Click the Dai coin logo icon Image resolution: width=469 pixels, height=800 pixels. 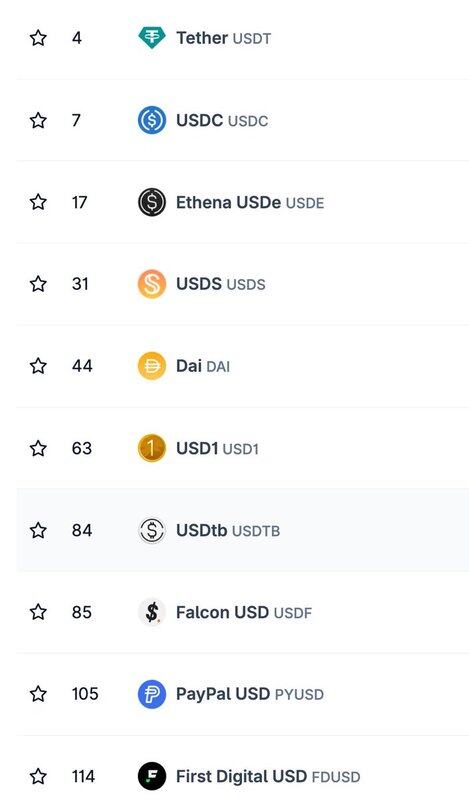152,366
